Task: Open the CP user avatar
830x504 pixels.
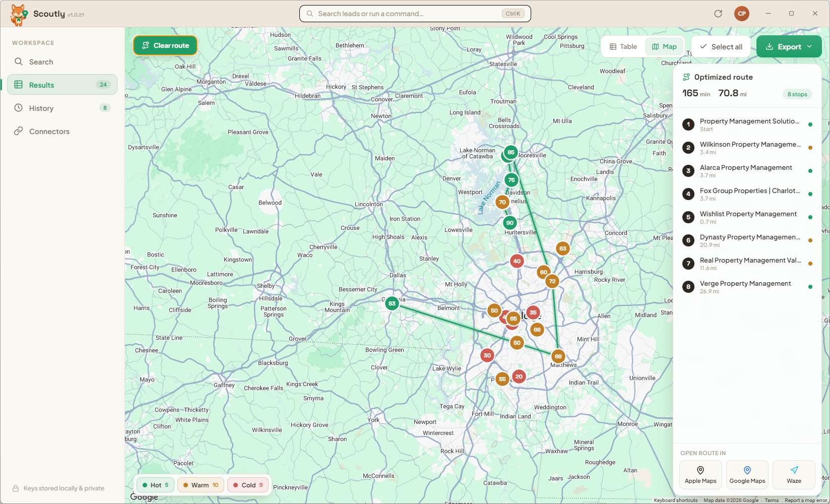Action: [742, 14]
